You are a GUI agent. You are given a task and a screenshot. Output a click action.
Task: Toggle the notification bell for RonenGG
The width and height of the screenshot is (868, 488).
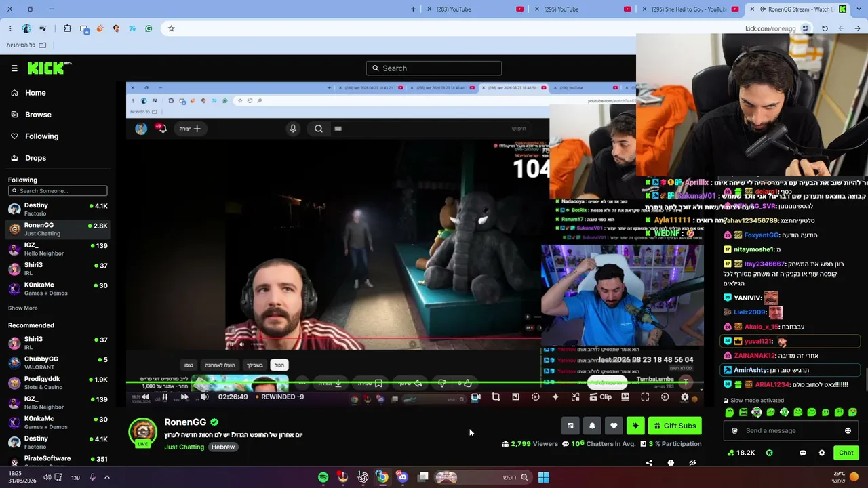pos(592,426)
